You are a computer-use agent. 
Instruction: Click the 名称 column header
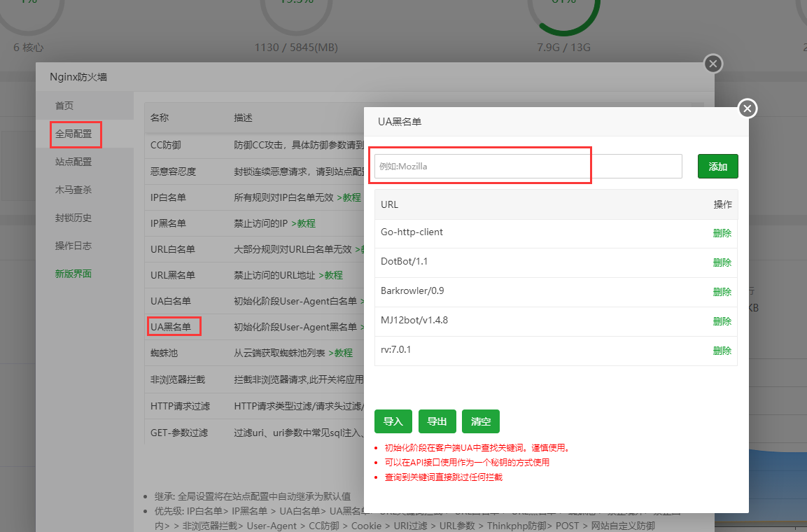pos(160,118)
